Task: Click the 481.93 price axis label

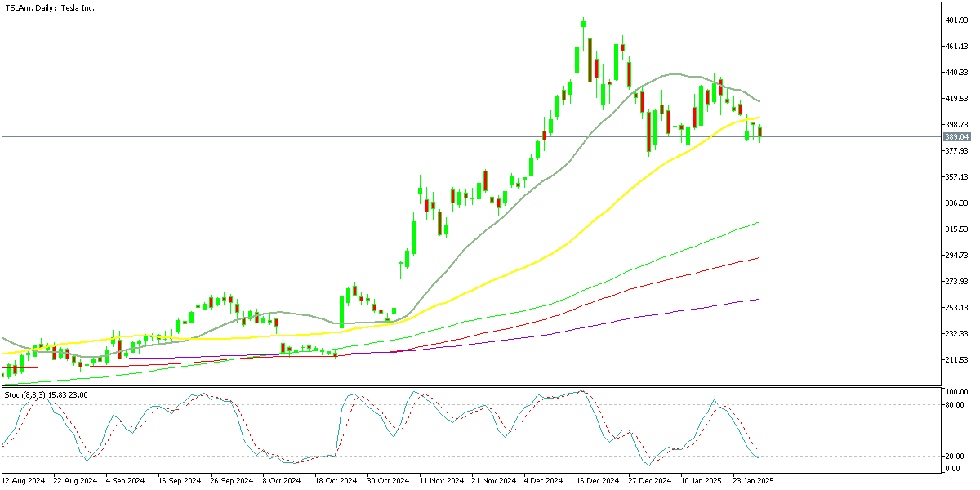Action: pos(955,20)
